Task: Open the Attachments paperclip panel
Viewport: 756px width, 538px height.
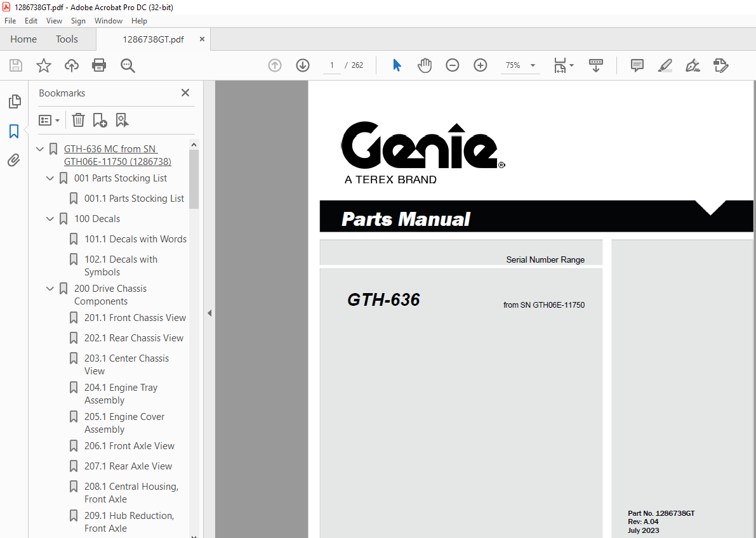Action: (x=14, y=160)
